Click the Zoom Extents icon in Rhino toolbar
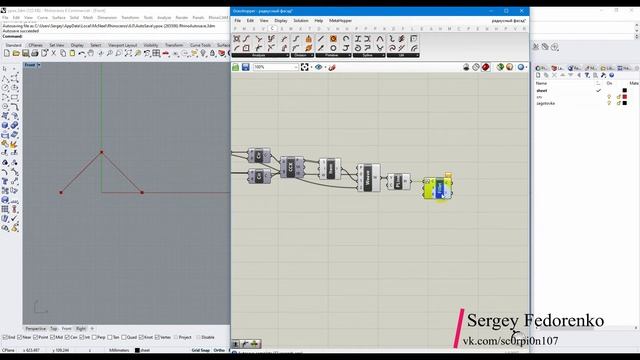 click(128, 53)
